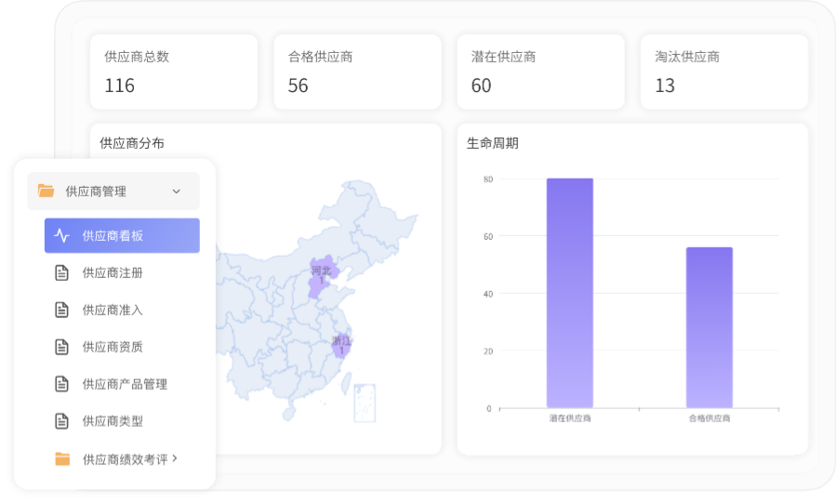Viewport: 837px width, 504px height.
Task: Click the document icon beside 供应商类型
Action: [61, 421]
